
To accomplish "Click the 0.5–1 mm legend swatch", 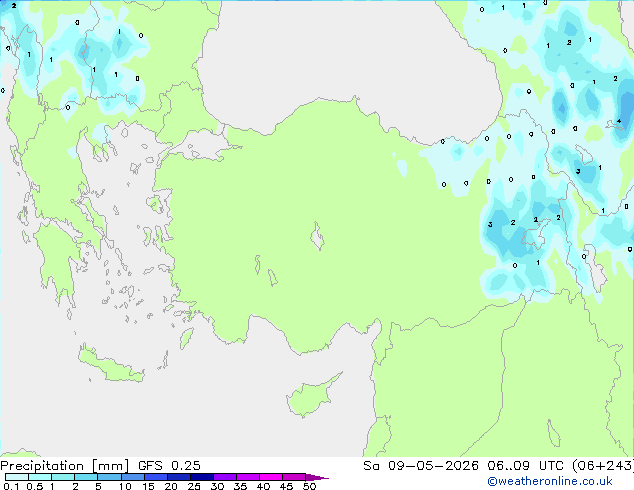I will point(40,477).
